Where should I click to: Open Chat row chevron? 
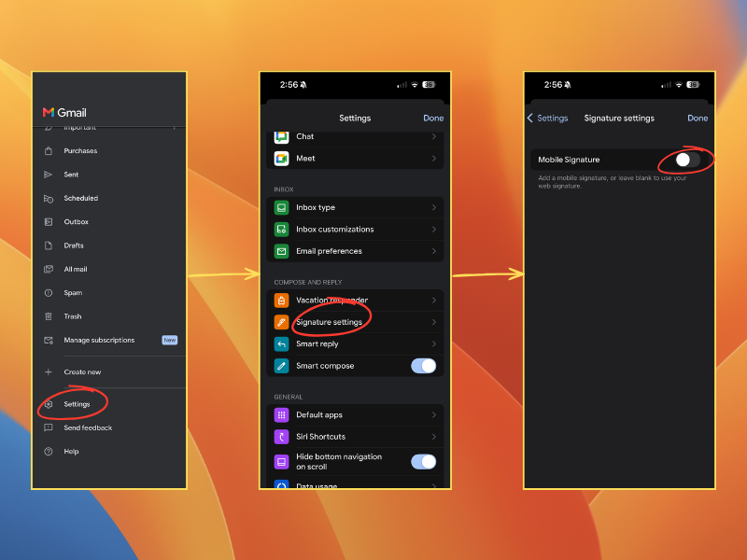[x=434, y=136]
